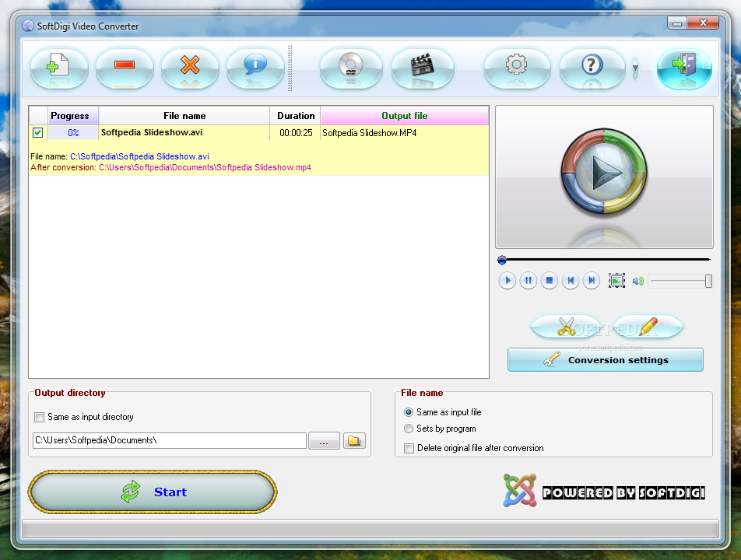Jump to the next frame button

pyautogui.click(x=592, y=281)
